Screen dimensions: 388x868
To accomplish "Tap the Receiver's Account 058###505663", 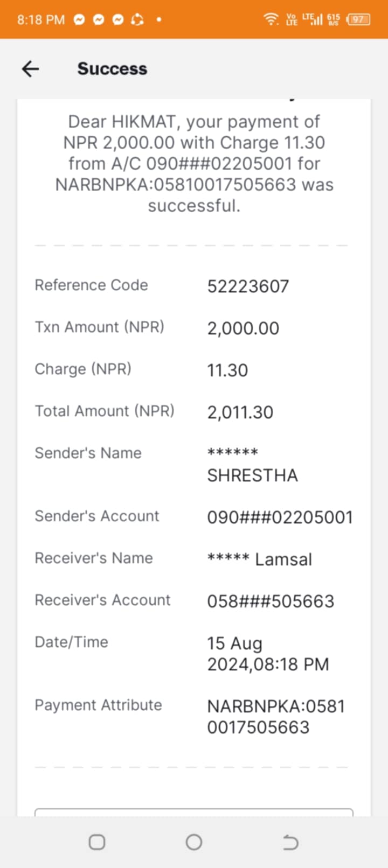I will 271,601.
